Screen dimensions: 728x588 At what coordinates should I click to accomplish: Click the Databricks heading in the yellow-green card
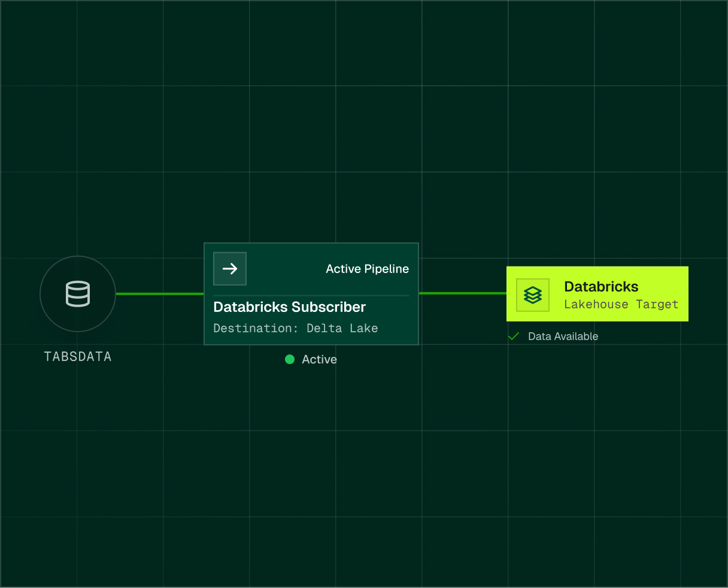point(601,287)
